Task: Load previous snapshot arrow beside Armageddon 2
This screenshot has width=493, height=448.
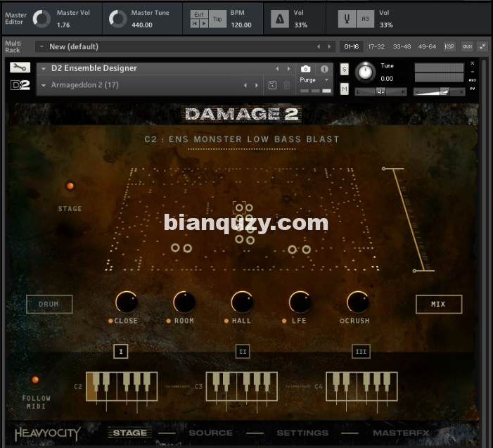Action: 245,85
